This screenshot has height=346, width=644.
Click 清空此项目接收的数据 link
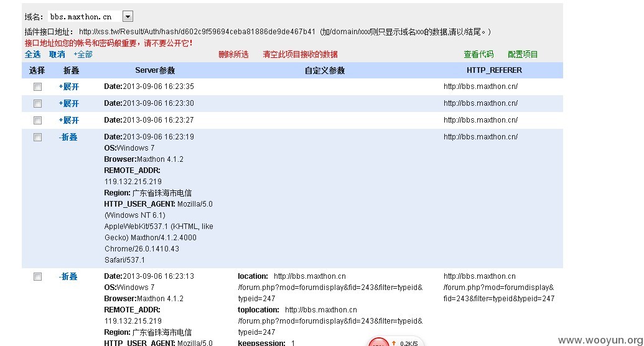(x=300, y=54)
